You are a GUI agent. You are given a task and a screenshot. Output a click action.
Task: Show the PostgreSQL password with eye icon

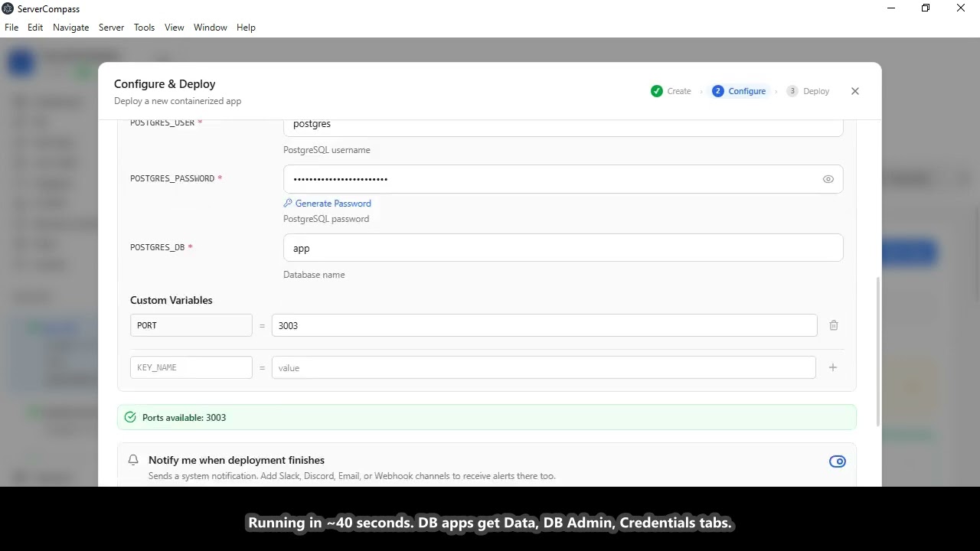coord(828,179)
